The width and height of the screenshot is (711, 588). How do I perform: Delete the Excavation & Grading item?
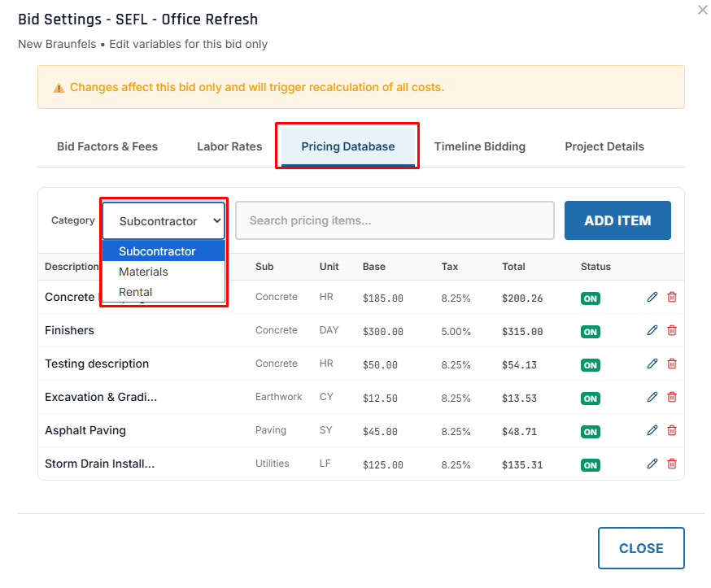pos(672,397)
